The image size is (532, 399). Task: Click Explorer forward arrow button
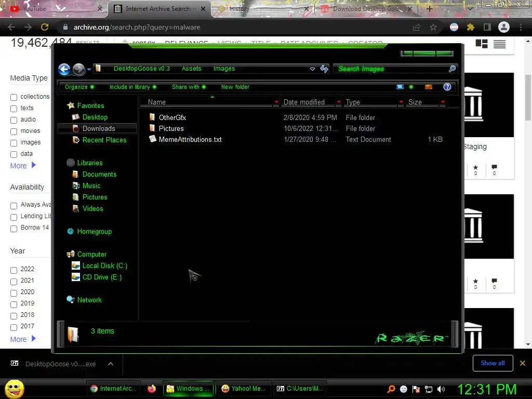tap(79, 69)
